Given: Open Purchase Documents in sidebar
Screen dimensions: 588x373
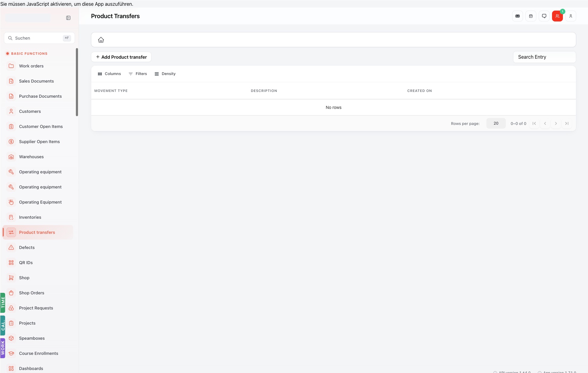Looking at the screenshot, I should (38, 96).
